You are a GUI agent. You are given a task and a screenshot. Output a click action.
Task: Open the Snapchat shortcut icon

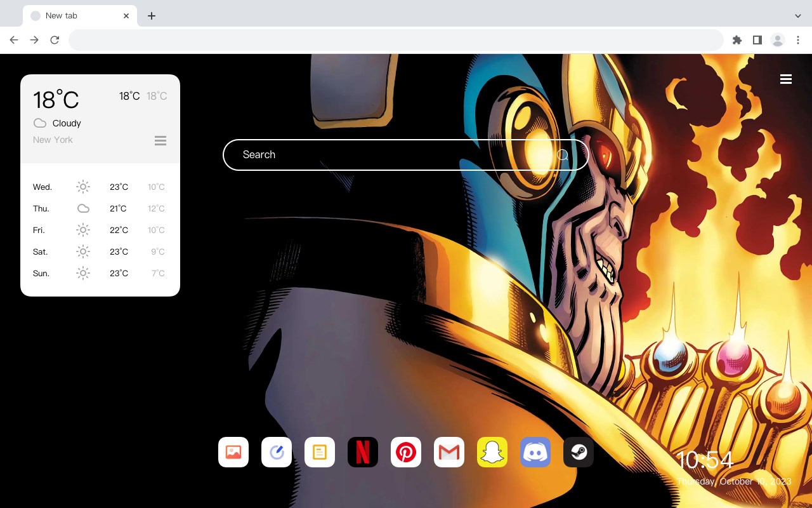point(492,452)
